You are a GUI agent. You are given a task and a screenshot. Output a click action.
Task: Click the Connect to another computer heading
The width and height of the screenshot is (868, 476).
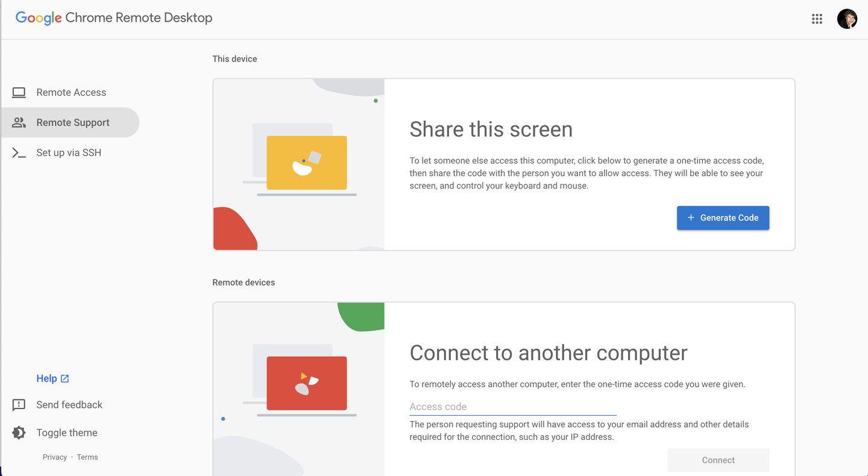point(549,352)
